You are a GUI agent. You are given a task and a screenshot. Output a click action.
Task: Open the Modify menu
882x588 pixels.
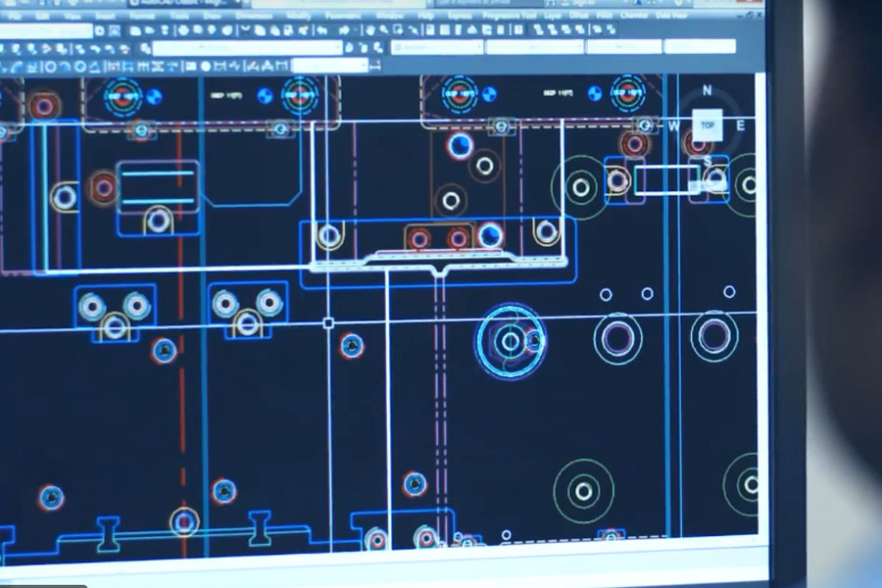tap(298, 17)
